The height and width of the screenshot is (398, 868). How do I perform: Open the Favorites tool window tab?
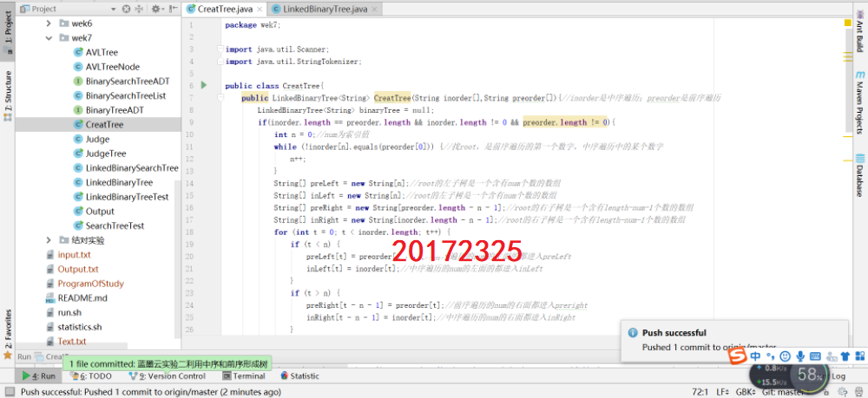[8, 333]
